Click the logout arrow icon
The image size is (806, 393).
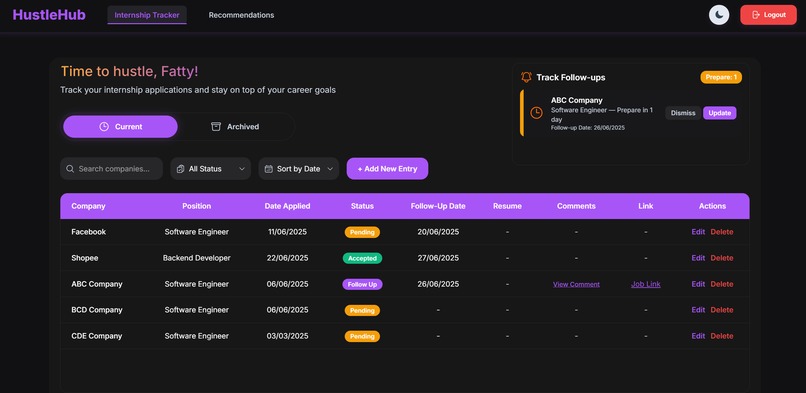pos(756,15)
